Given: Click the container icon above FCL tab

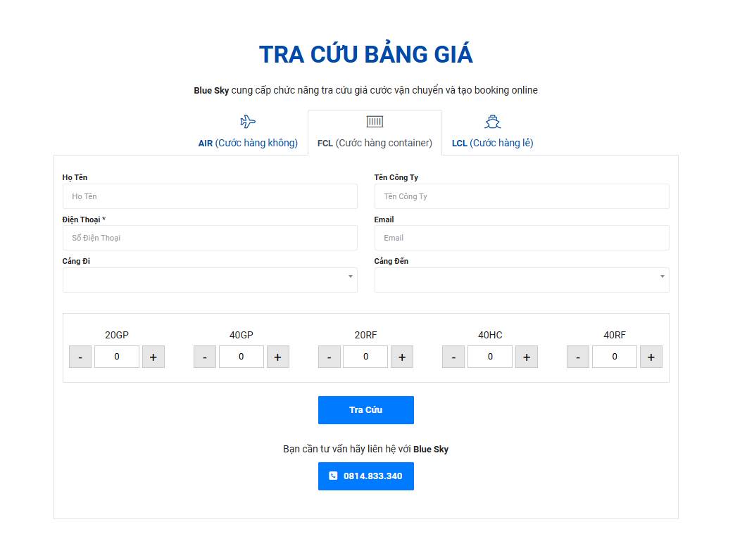Looking at the screenshot, I should (x=374, y=121).
